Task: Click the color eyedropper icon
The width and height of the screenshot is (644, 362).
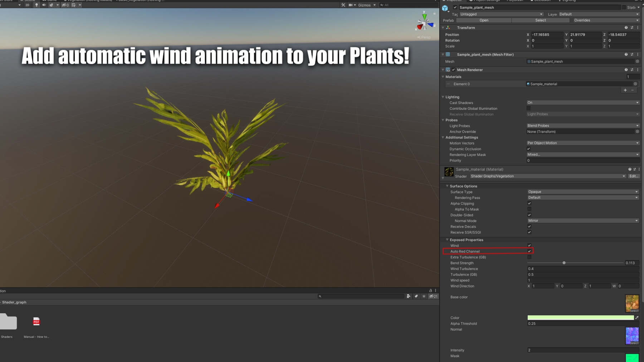Action: click(637, 318)
